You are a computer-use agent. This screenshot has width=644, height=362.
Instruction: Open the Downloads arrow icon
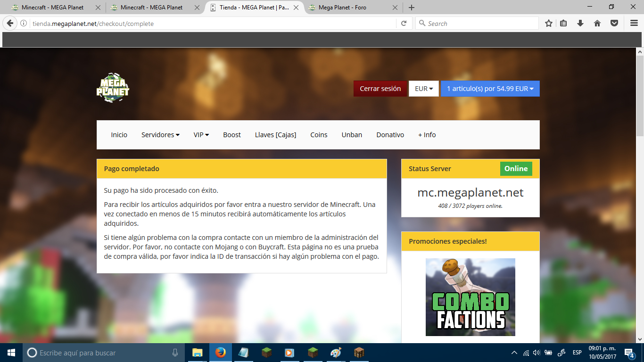(580, 24)
